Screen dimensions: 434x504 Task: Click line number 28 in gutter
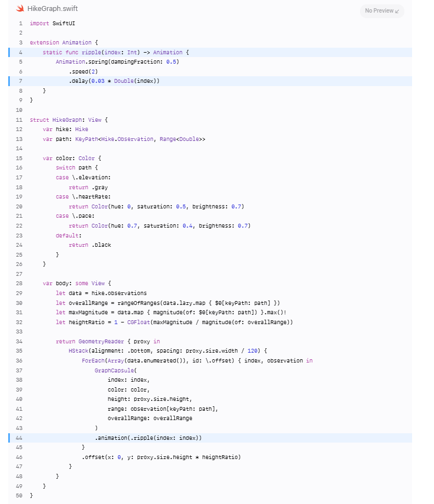19,284
